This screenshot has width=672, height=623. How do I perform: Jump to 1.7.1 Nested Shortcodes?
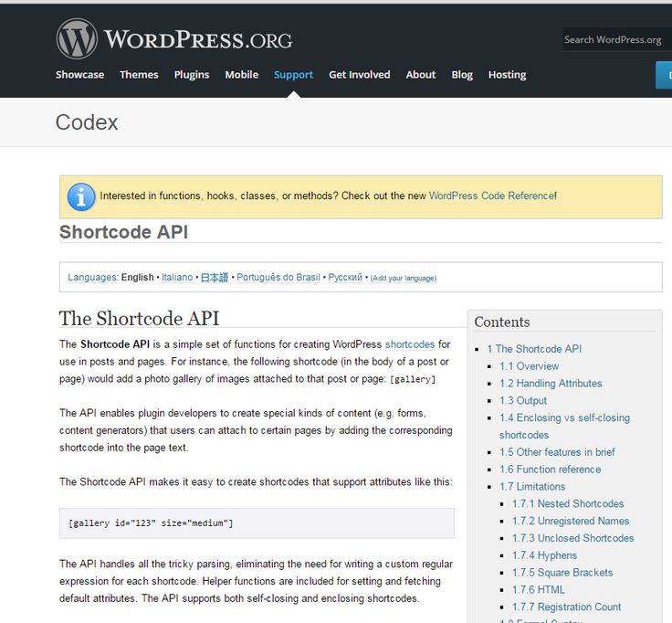click(568, 504)
